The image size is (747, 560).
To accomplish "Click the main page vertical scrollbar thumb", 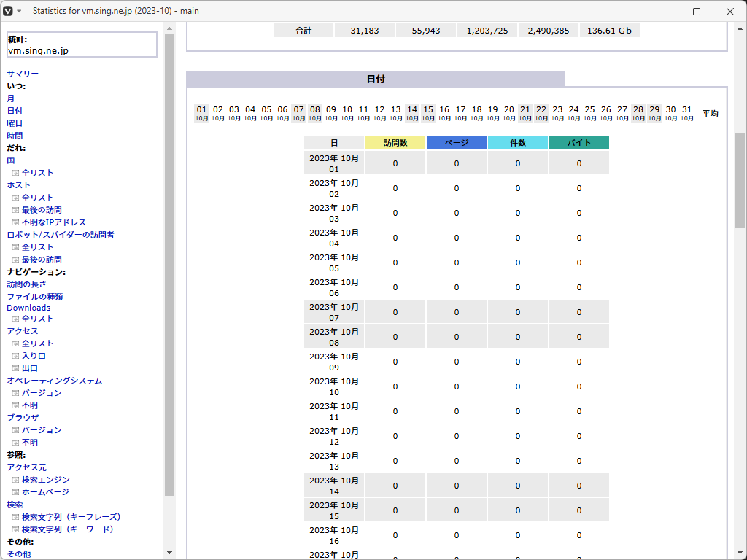I will [x=740, y=179].
